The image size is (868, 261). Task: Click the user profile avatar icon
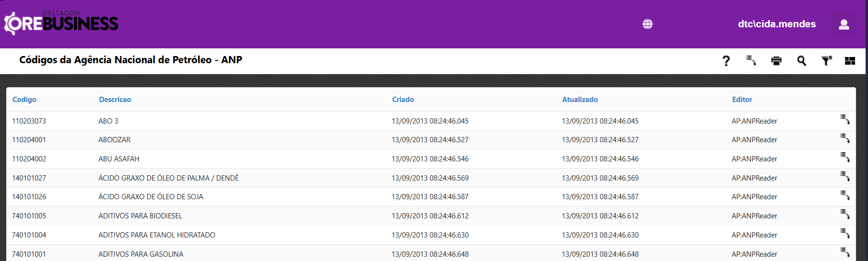[844, 24]
